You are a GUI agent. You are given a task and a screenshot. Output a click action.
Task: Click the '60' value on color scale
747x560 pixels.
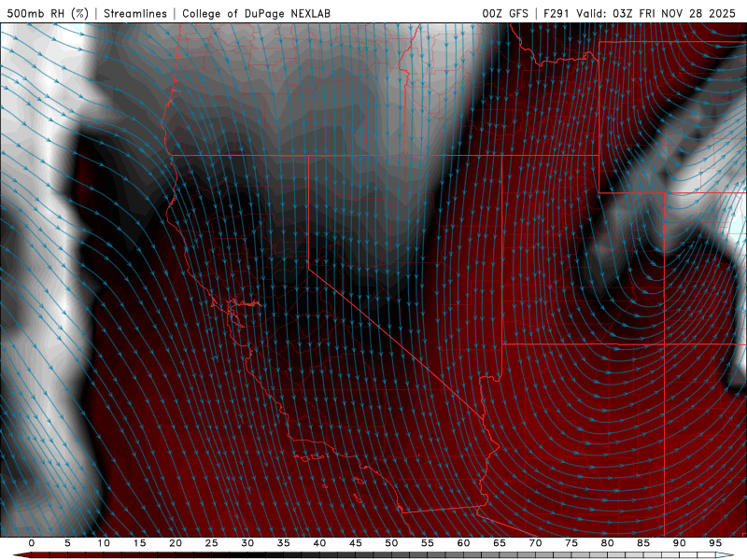click(463, 543)
